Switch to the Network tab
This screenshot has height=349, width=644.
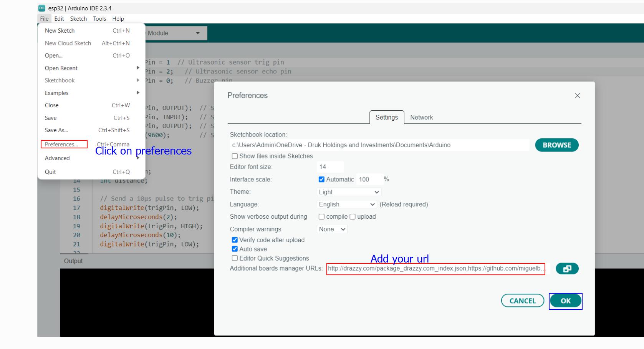click(421, 117)
